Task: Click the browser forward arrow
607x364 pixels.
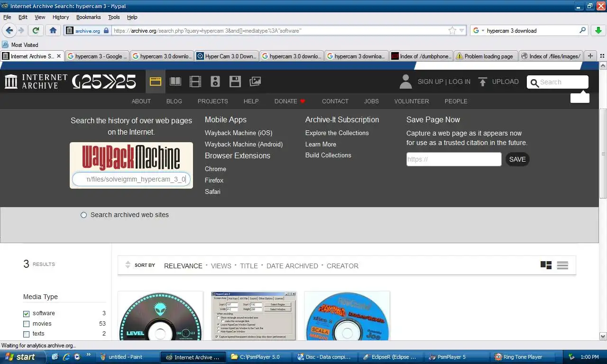Action: tap(21, 30)
